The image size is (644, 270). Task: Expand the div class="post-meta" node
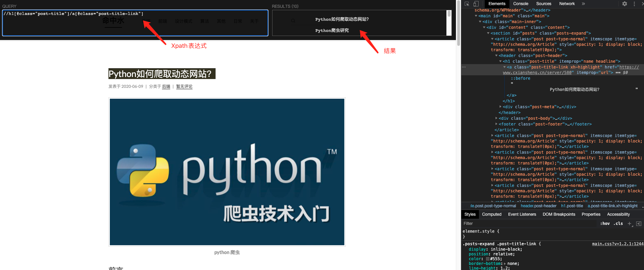(x=500, y=107)
